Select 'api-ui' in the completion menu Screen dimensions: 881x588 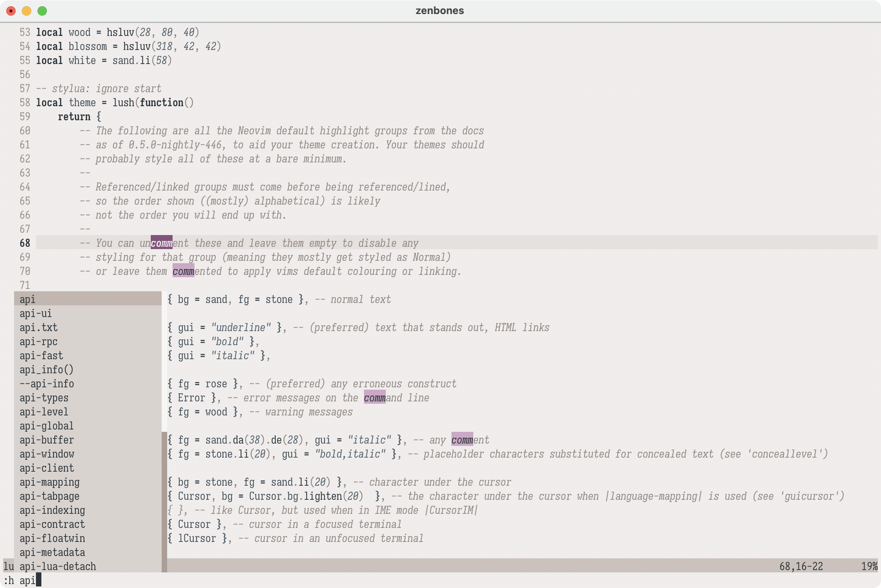(36, 314)
